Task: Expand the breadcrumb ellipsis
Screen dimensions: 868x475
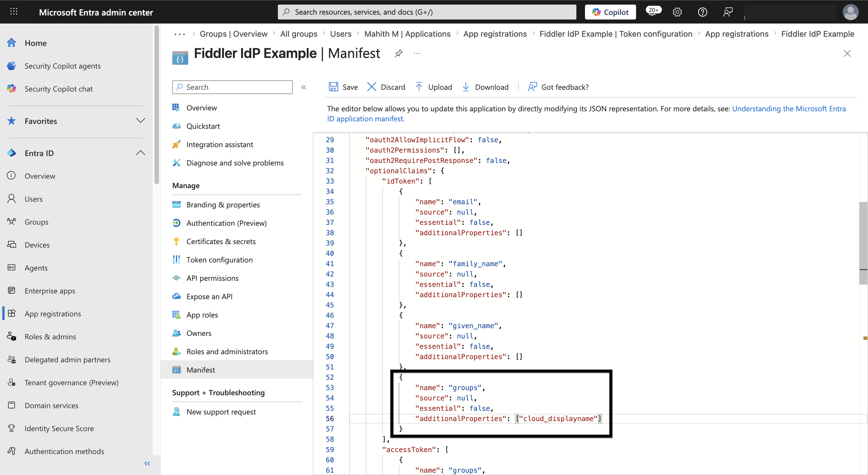Action: pos(180,34)
